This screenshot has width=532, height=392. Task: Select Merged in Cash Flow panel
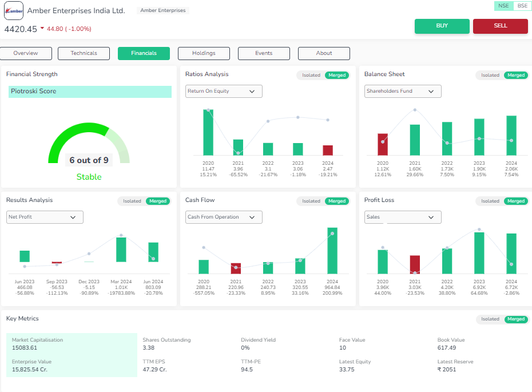[337, 201]
